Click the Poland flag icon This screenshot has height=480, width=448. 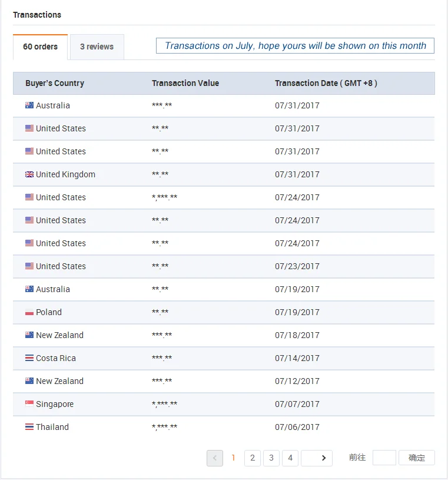pyautogui.click(x=29, y=312)
